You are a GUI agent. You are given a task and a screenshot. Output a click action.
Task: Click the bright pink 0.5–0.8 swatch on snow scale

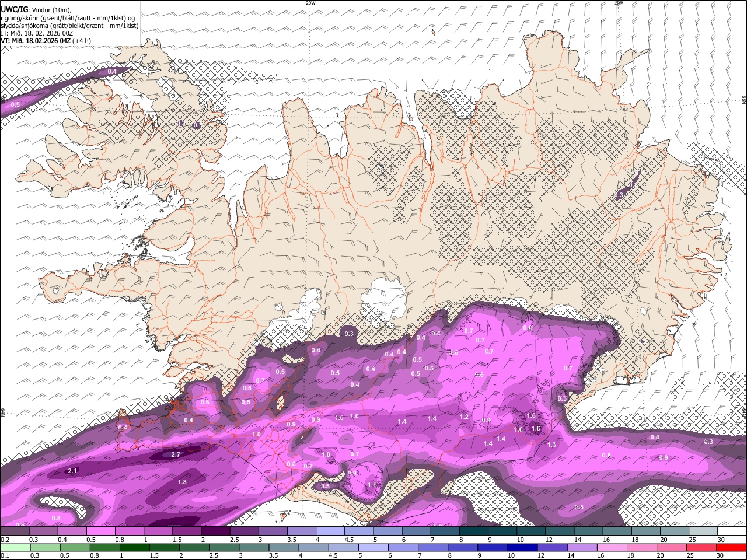tap(100, 531)
